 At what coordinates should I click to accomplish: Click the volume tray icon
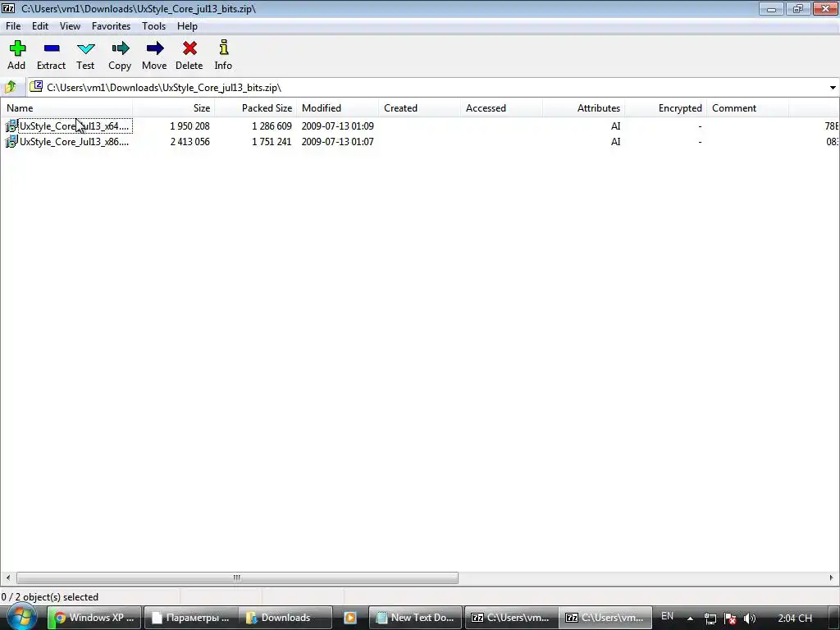coord(750,619)
